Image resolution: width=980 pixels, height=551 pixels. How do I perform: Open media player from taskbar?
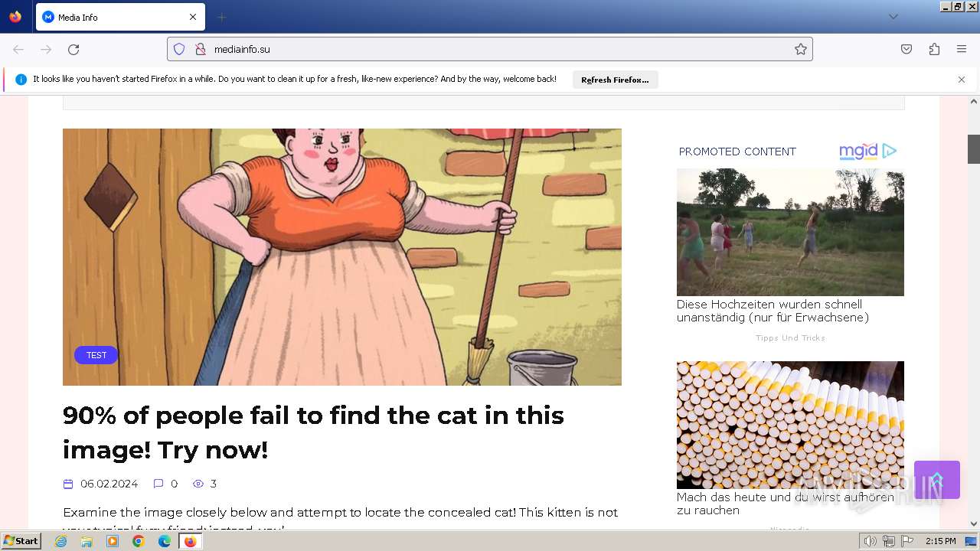click(113, 541)
